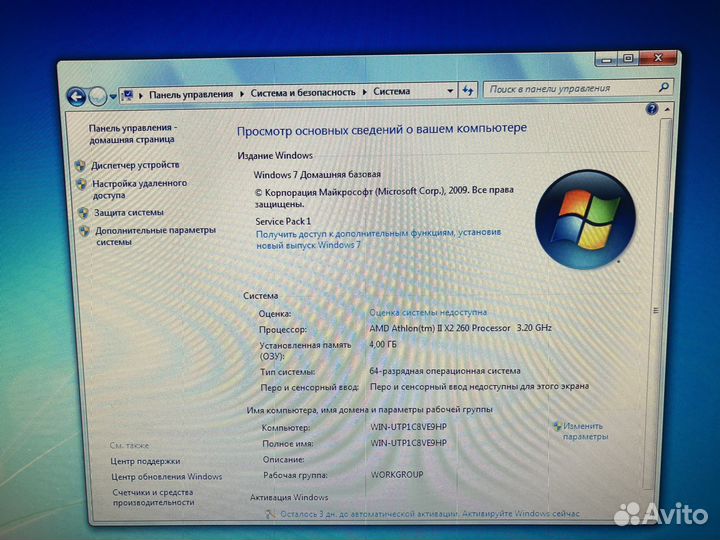Select 'Панель управления' breadcrumb in address bar

coord(191,94)
